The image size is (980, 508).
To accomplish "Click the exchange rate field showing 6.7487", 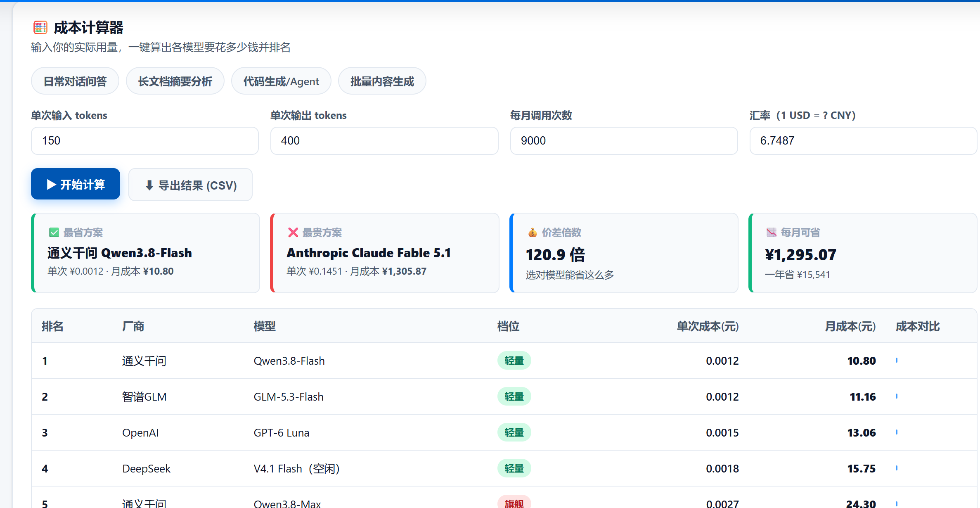I will click(863, 141).
